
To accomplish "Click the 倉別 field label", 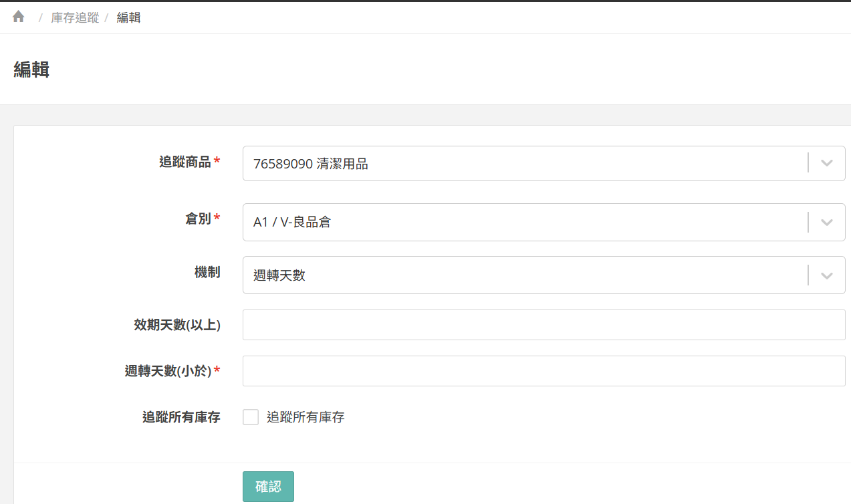I will pyautogui.click(x=198, y=219).
